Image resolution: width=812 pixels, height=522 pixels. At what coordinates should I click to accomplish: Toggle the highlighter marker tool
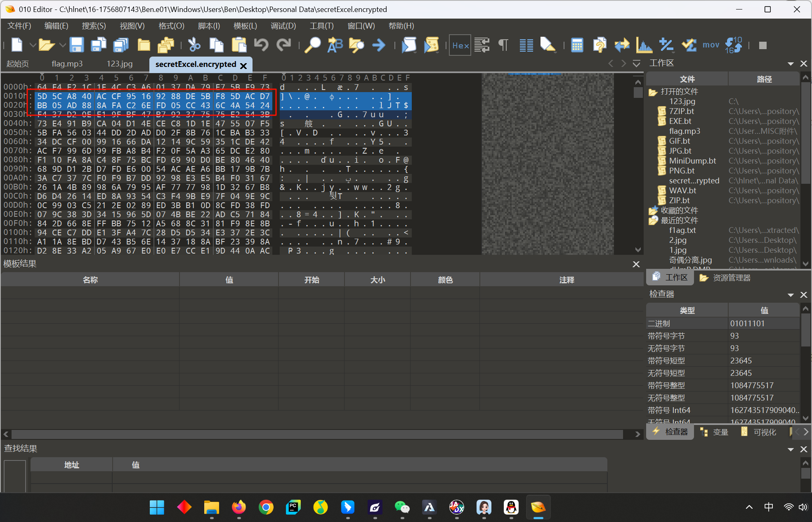pos(548,45)
